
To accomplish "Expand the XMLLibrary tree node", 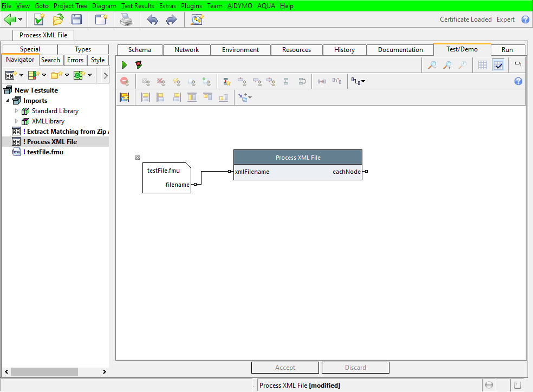I will tap(16, 121).
